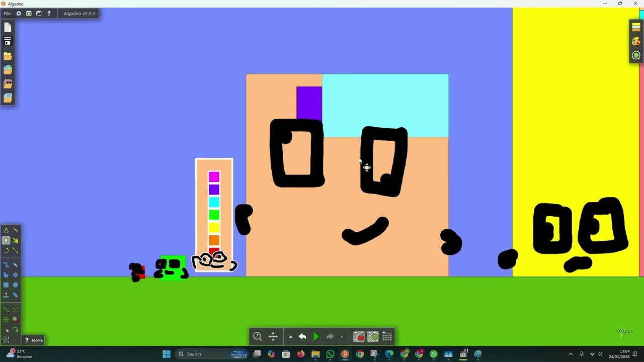The height and width of the screenshot is (362, 644).
Task: Select the Eraser tool
Action: (x=15, y=265)
